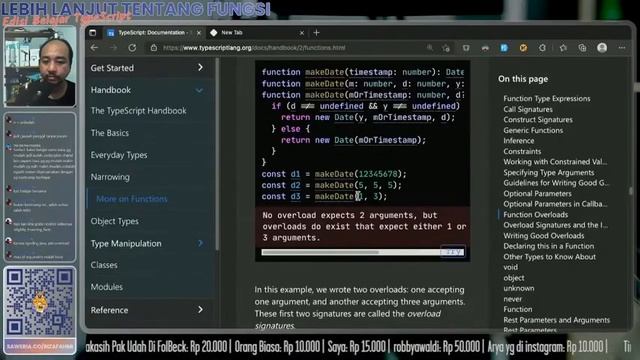640x360 pixels.
Task: Open the Narrowing page
Action: click(110, 177)
